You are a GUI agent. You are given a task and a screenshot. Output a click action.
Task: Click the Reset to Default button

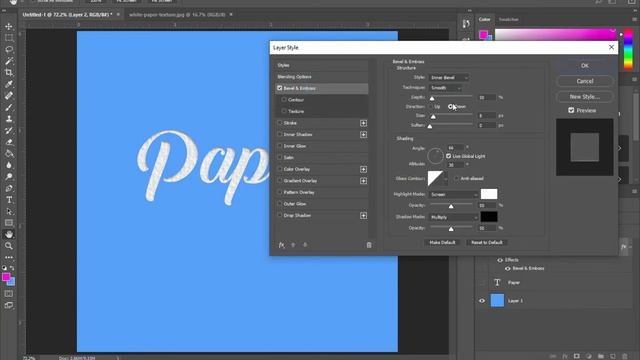[487, 242]
